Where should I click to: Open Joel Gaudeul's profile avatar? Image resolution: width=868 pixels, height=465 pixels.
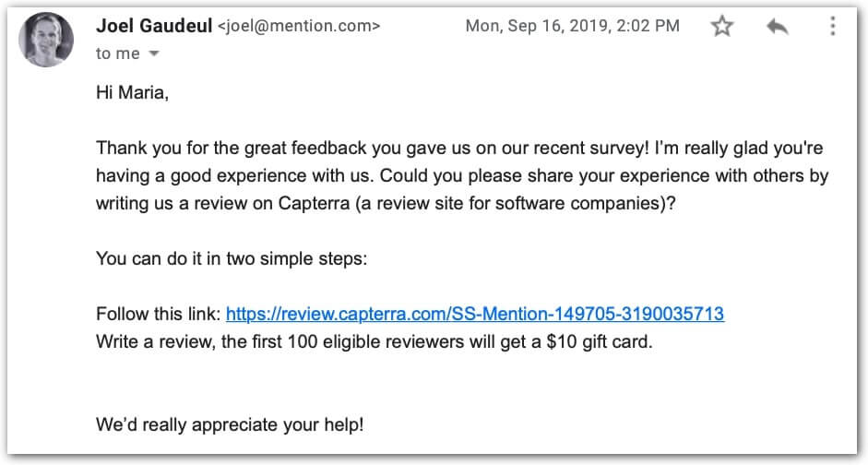tap(46, 40)
